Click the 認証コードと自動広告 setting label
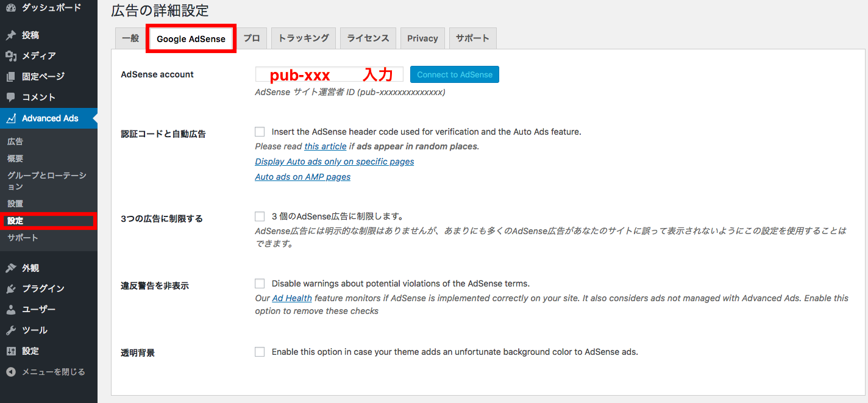 pos(163,134)
